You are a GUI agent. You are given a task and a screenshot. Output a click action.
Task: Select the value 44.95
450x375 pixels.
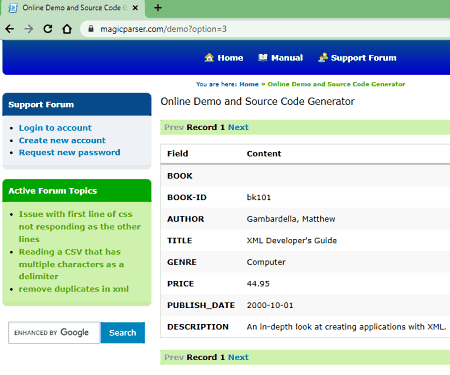(258, 284)
